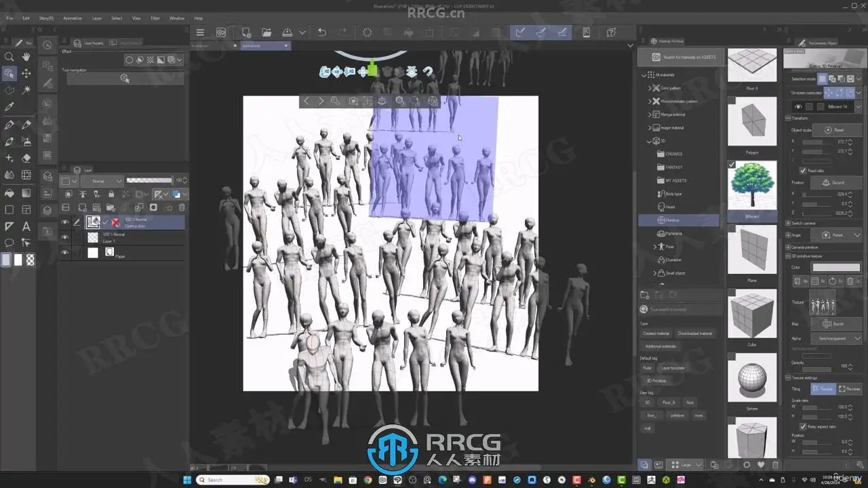Select the Balloon tool
868x488 pixels.
(x=9, y=243)
